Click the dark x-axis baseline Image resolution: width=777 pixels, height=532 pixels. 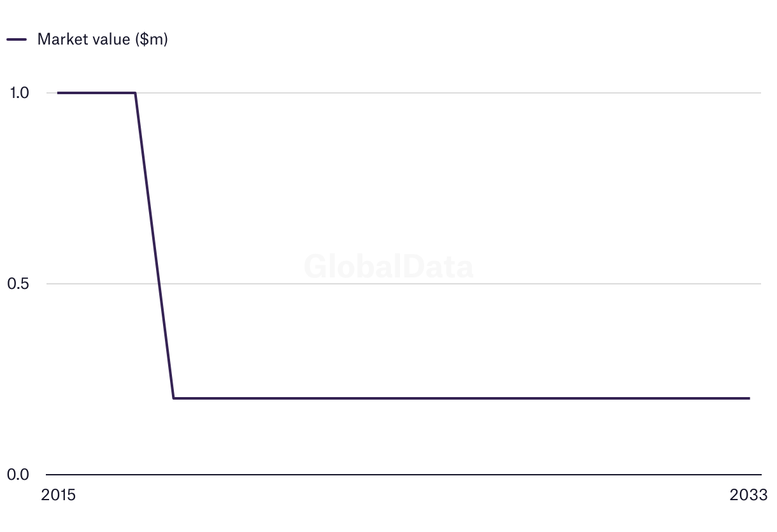403,475
